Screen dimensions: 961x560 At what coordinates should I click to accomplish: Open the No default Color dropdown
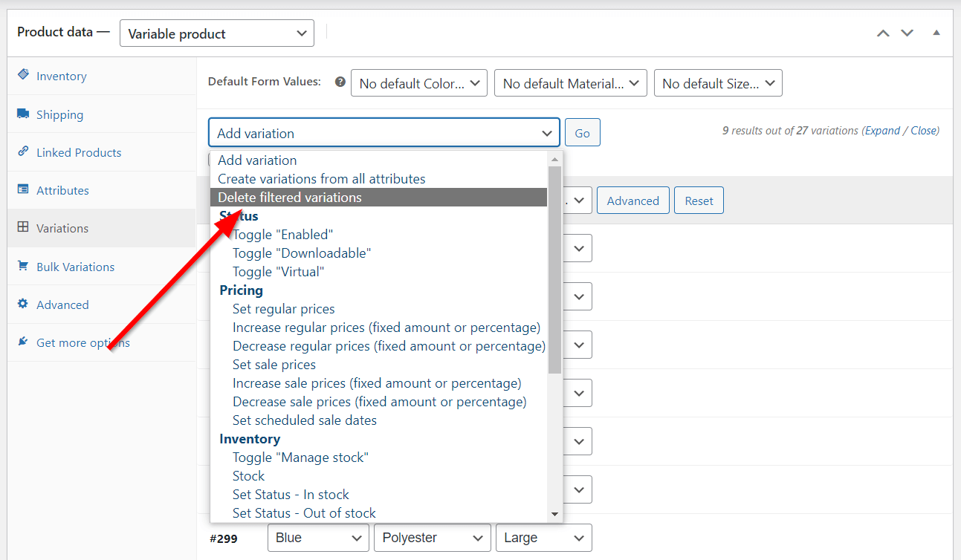(x=419, y=83)
